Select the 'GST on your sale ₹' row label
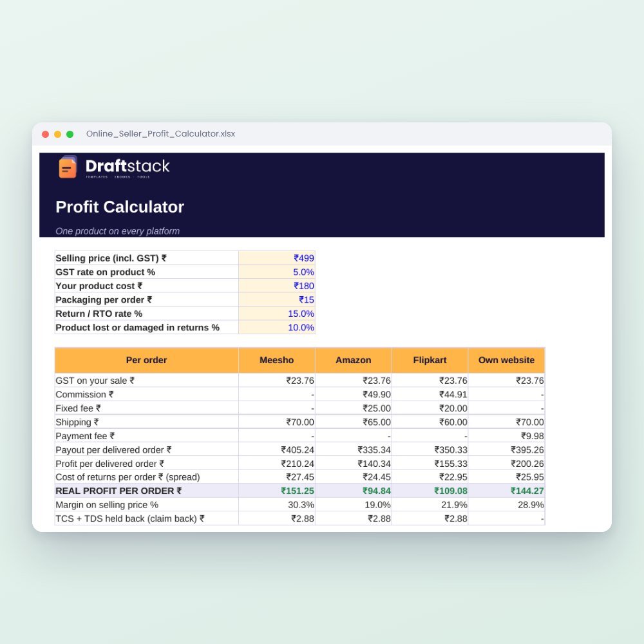The height and width of the screenshot is (644, 644). pos(95,381)
